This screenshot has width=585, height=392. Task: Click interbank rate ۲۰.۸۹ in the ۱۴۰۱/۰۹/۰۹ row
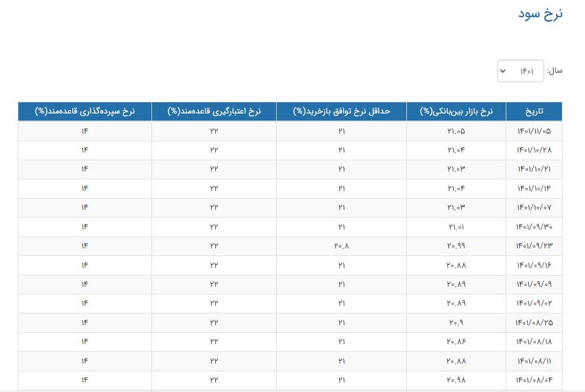click(456, 284)
